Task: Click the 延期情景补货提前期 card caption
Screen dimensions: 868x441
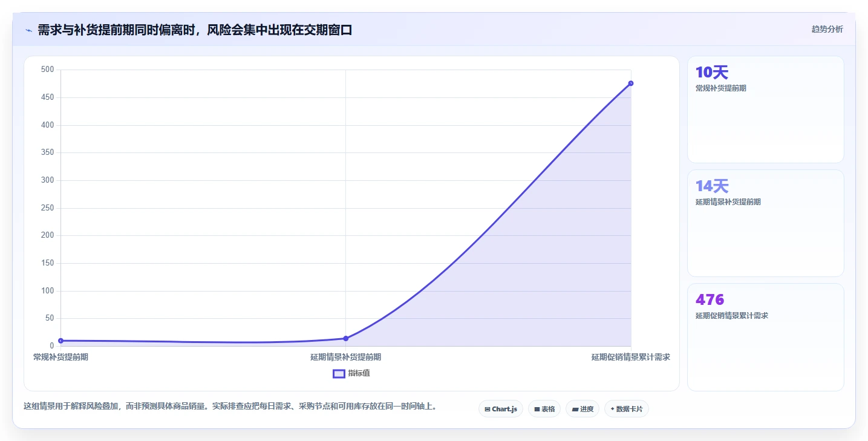Action: 728,202
